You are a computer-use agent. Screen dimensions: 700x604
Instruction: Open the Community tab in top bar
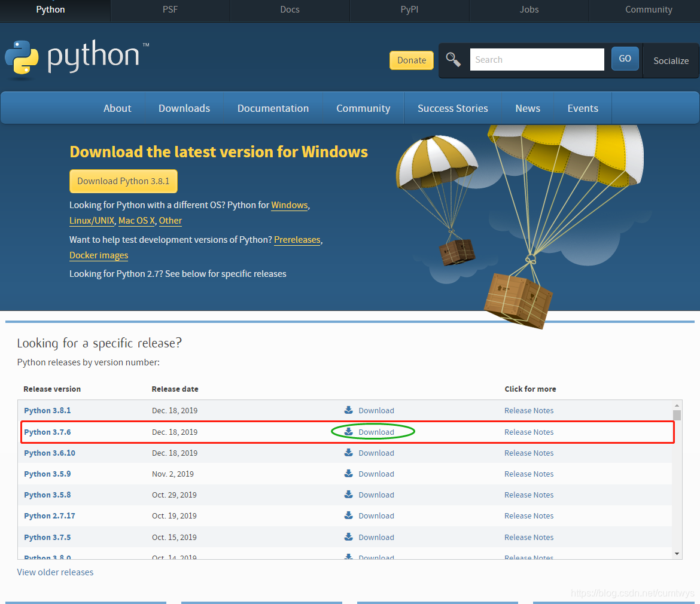tap(649, 10)
